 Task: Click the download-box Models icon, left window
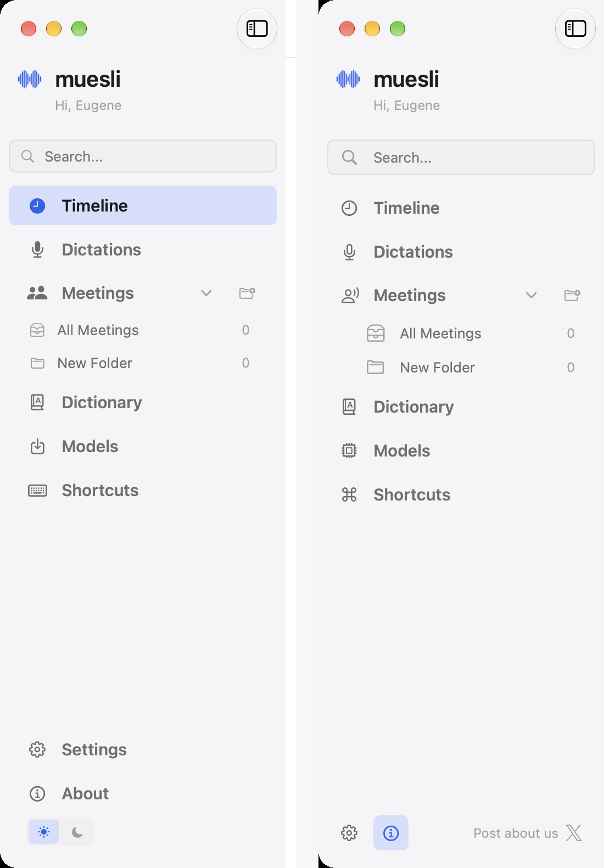point(37,447)
